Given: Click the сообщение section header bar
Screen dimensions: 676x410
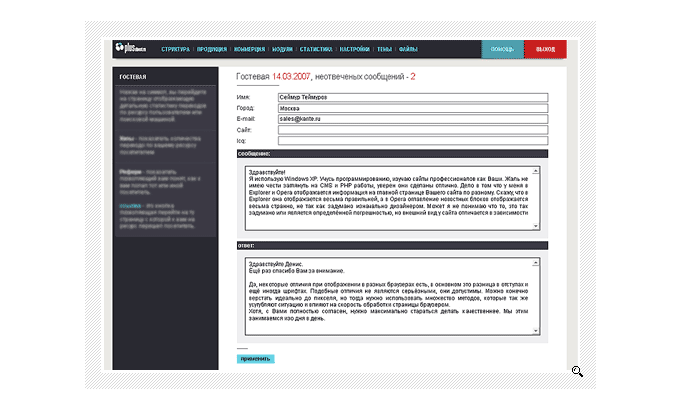Looking at the screenshot, I should (392, 153).
